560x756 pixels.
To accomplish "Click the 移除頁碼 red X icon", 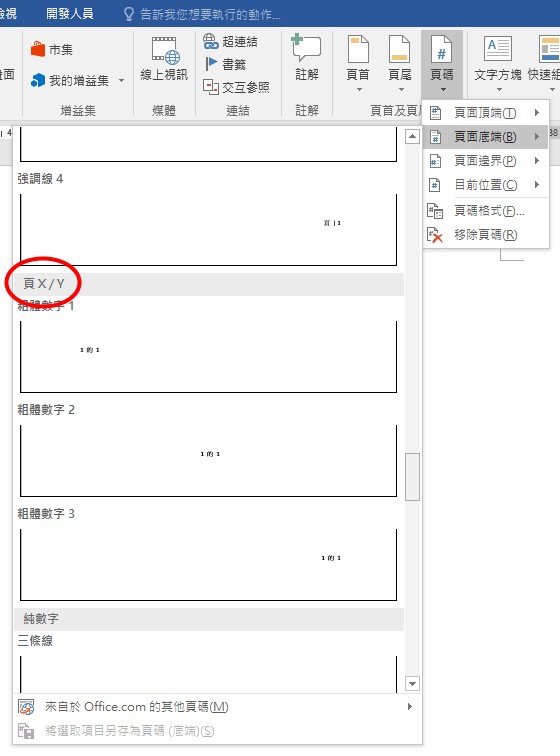I will point(435,235).
